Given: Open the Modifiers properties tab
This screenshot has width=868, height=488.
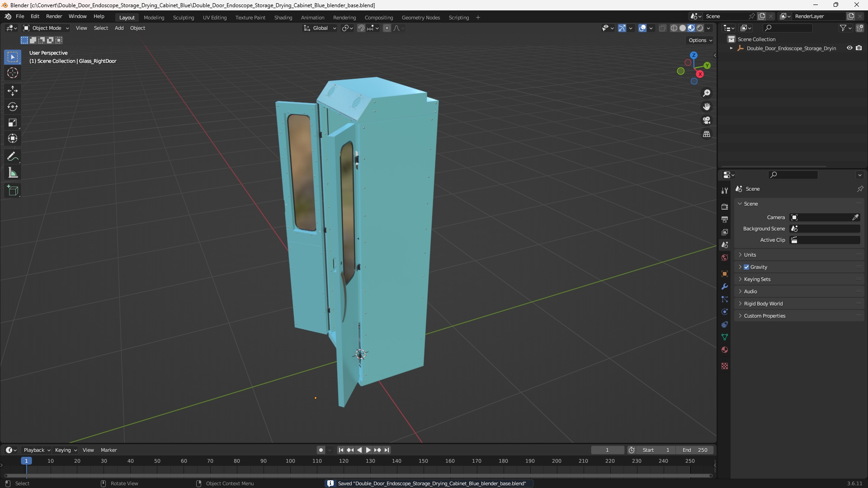Looking at the screenshot, I should tap(725, 286).
